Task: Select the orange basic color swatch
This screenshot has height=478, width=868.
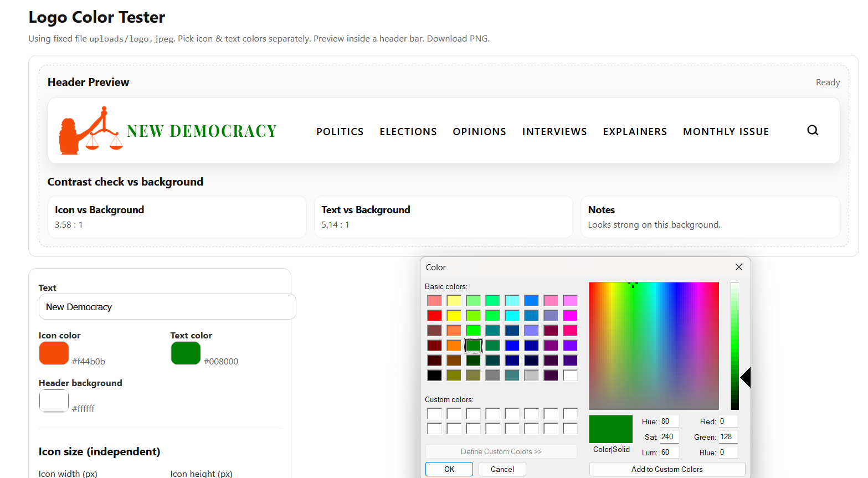Action: [x=454, y=345]
